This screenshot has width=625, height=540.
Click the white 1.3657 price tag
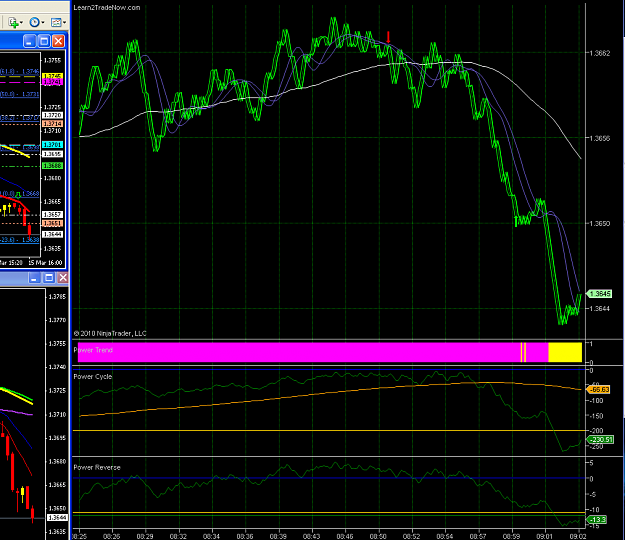click(x=52, y=214)
